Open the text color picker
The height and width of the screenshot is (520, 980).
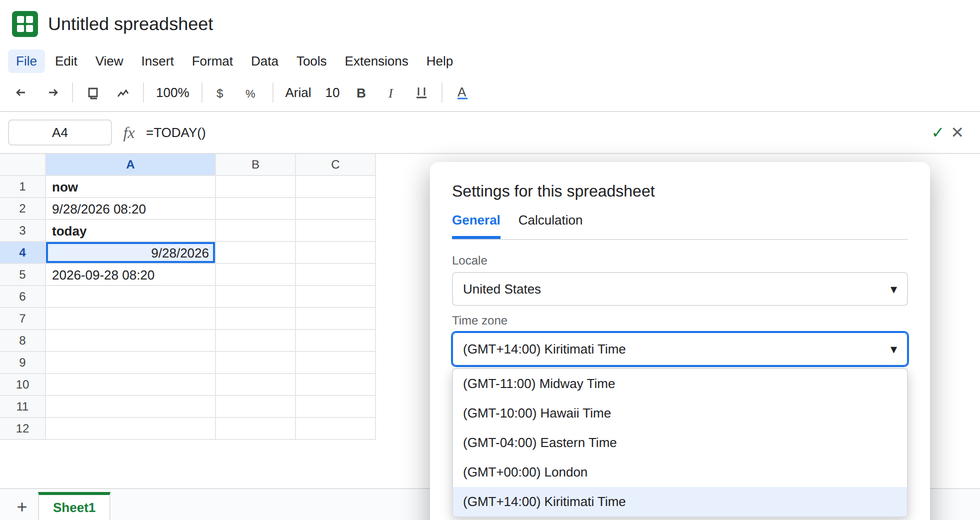click(462, 93)
